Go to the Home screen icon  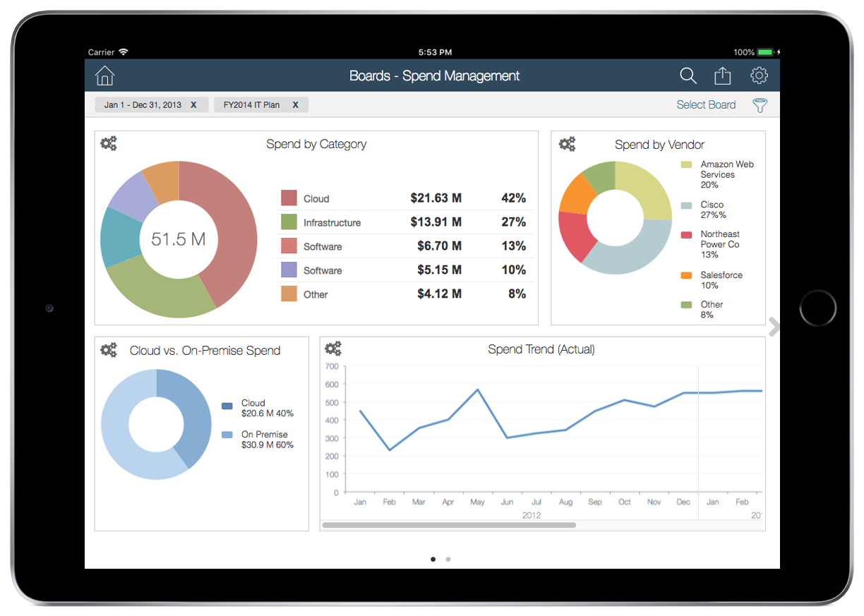tap(104, 76)
